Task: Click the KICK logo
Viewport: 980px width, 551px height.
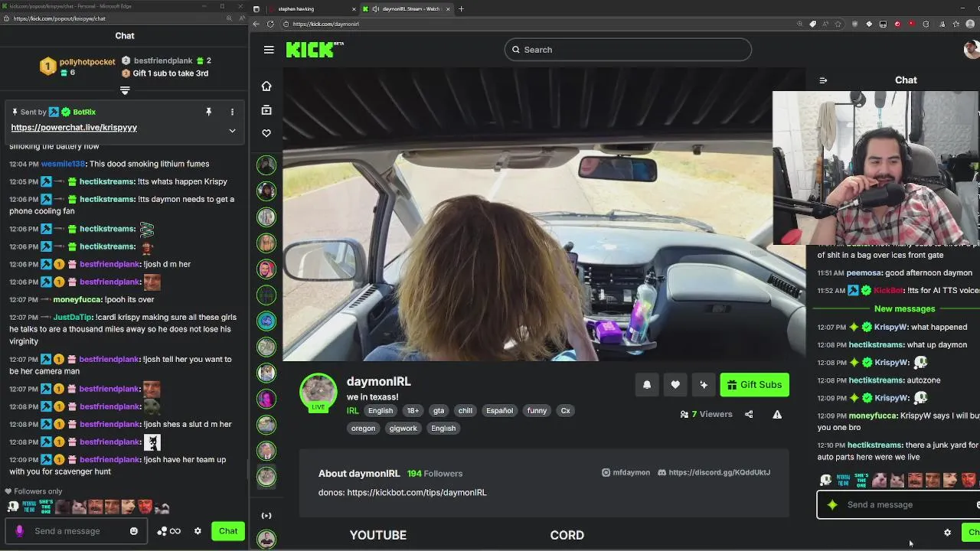Action: pyautogui.click(x=315, y=50)
